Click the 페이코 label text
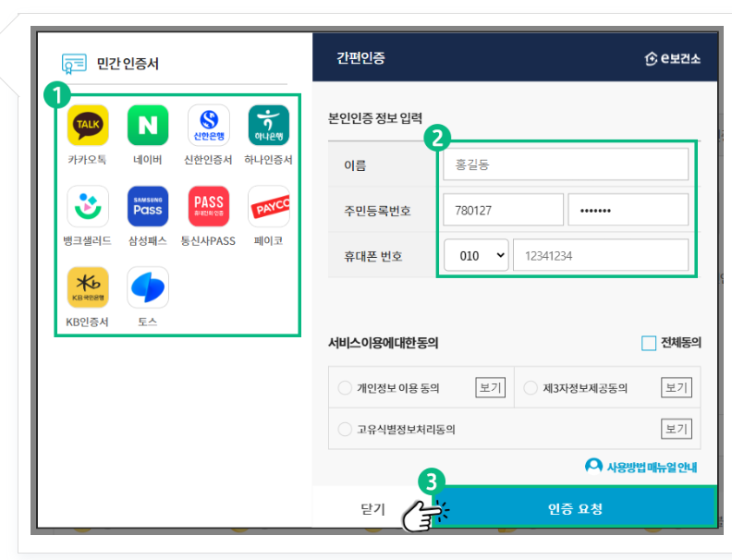This screenshot has height=560, width=732. click(x=268, y=241)
